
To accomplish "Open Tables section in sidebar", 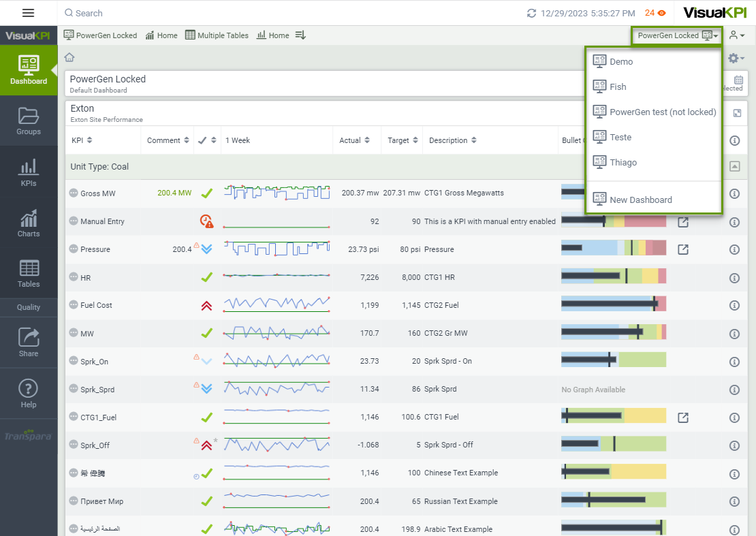I will [x=29, y=274].
